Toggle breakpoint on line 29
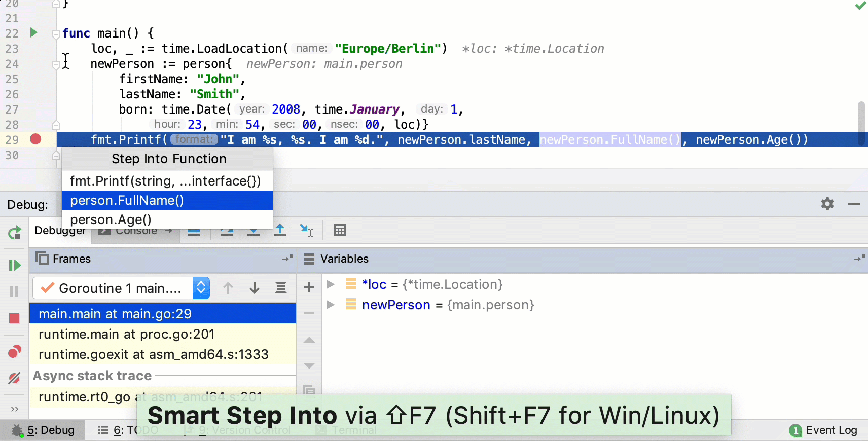 tap(35, 139)
